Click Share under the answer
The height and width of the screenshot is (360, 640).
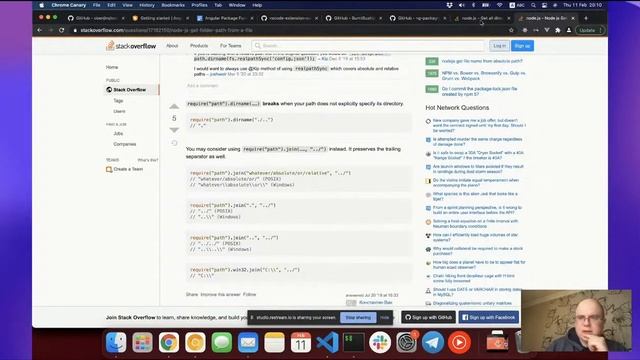pyautogui.click(x=192, y=294)
